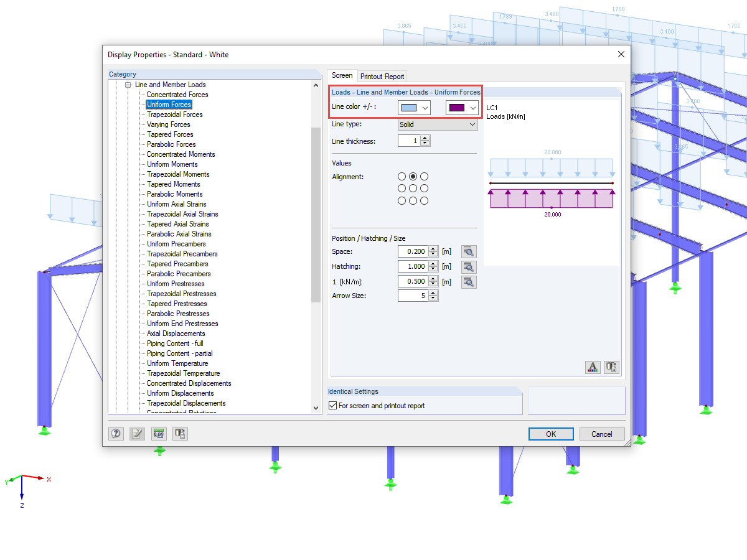
Task: Click into the Hatching value field
Action: (x=413, y=266)
